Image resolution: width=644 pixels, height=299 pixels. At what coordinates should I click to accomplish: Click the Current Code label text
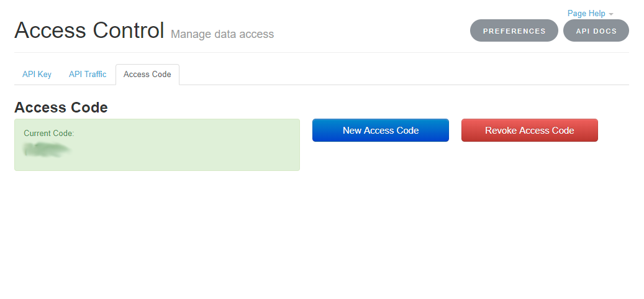click(x=49, y=133)
